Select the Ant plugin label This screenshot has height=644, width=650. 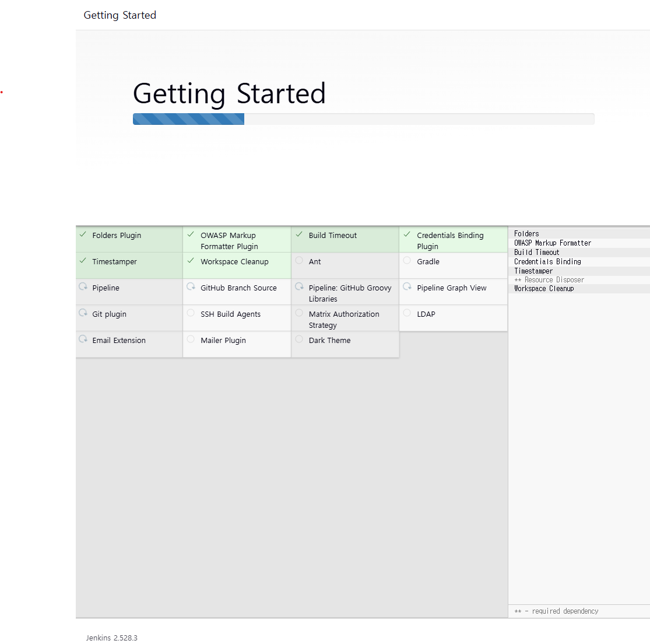click(315, 262)
